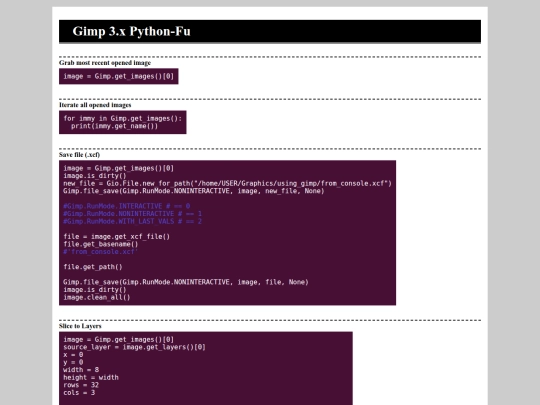Click the 'Save file (.xcf)' heading
Image resolution: width=540 pixels, height=405 pixels.
coord(79,155)
